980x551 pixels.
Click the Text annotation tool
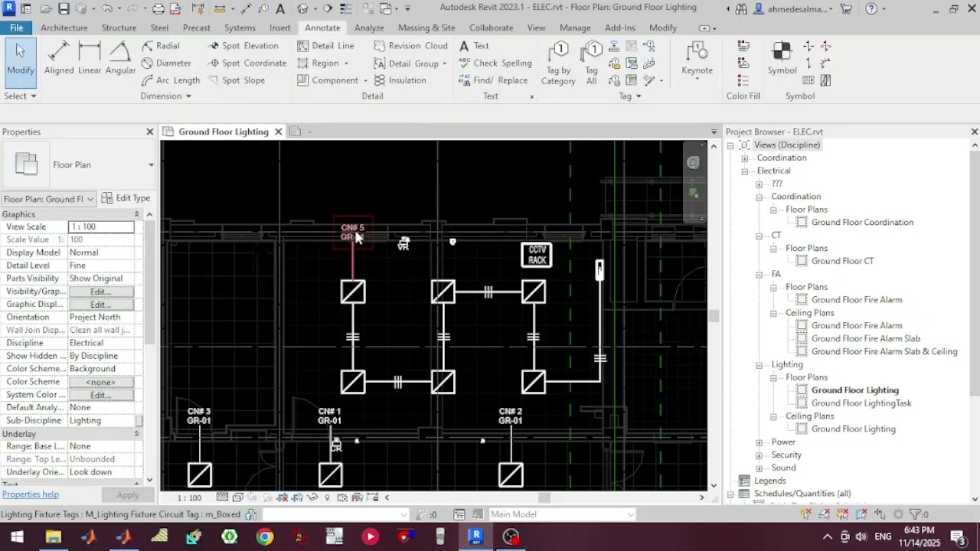coord(474,46)
